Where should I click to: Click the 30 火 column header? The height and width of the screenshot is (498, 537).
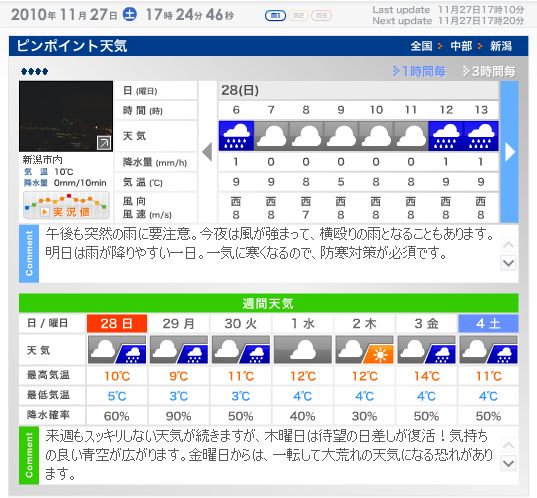coord(241,323)
